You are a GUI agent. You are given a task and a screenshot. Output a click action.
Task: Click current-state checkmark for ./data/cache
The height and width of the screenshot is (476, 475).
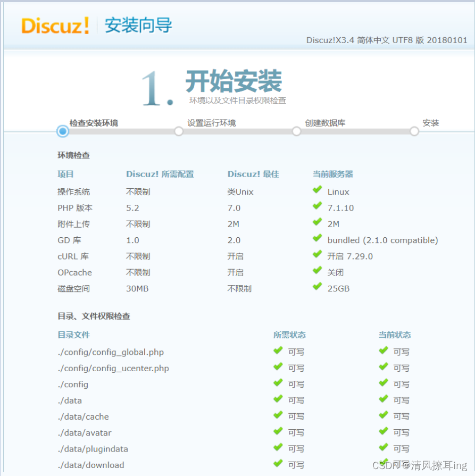click(384, 415)
